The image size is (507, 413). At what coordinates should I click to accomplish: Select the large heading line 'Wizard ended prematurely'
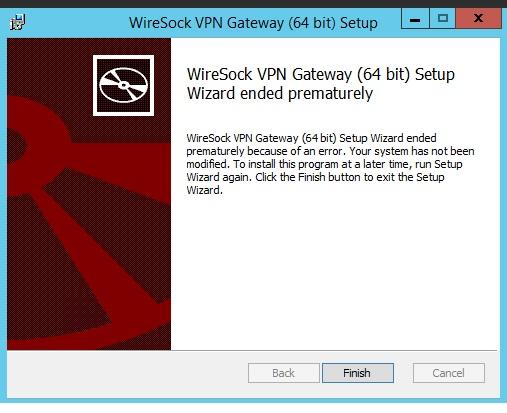280,93
